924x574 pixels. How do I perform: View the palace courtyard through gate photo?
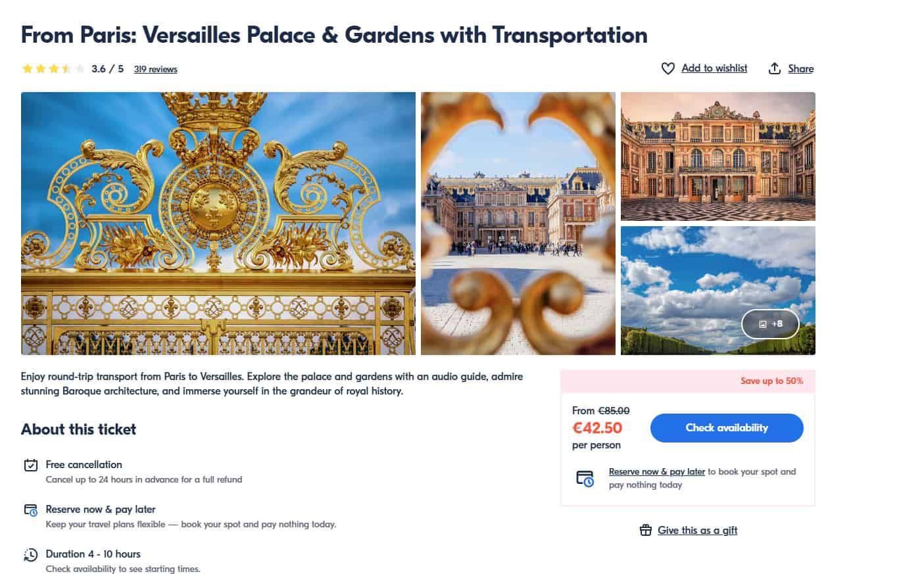coord(518,224)
